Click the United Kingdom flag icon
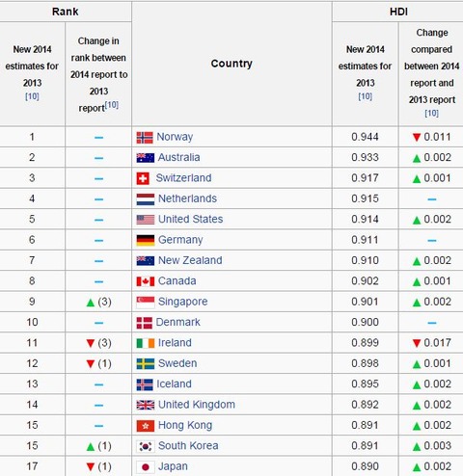Screen dimensions: 463x476 click(145, 405)
